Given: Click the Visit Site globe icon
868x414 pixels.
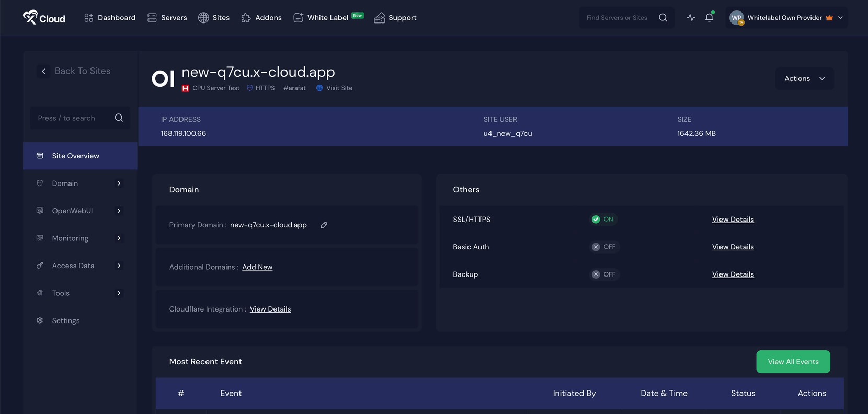Looking at the screenshot, I should point(319,88).
